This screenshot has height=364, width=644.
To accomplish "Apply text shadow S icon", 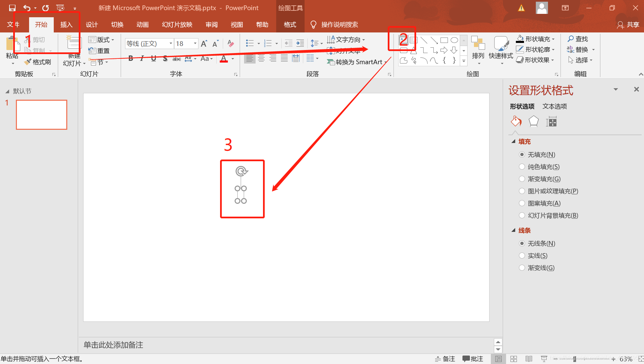I will [x=165, y=58].
